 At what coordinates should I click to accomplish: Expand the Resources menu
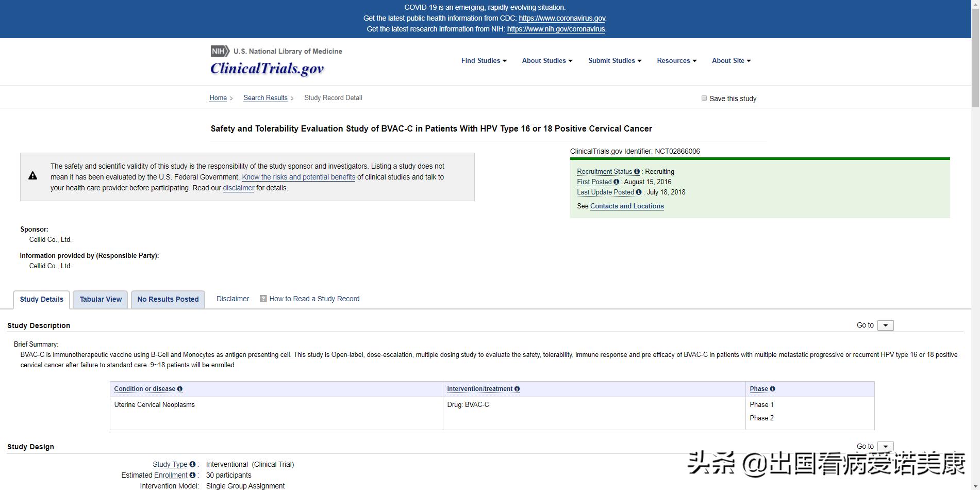coord(677,60)
